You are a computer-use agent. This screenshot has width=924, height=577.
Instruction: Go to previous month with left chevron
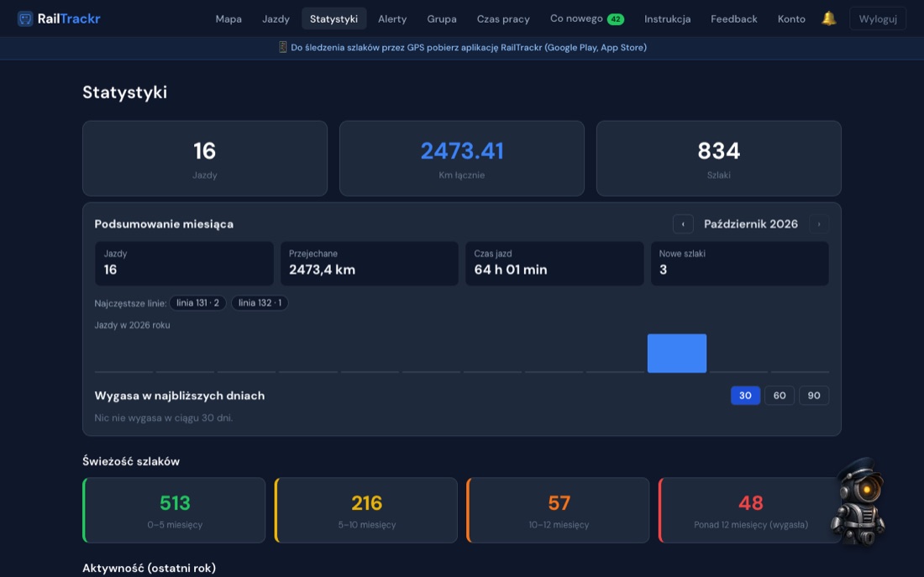coord(683,224)
